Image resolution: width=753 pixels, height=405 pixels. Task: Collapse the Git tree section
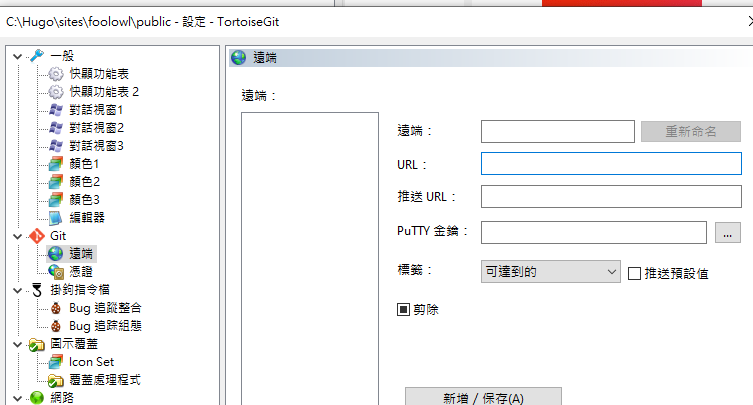(x=18, y=236)
